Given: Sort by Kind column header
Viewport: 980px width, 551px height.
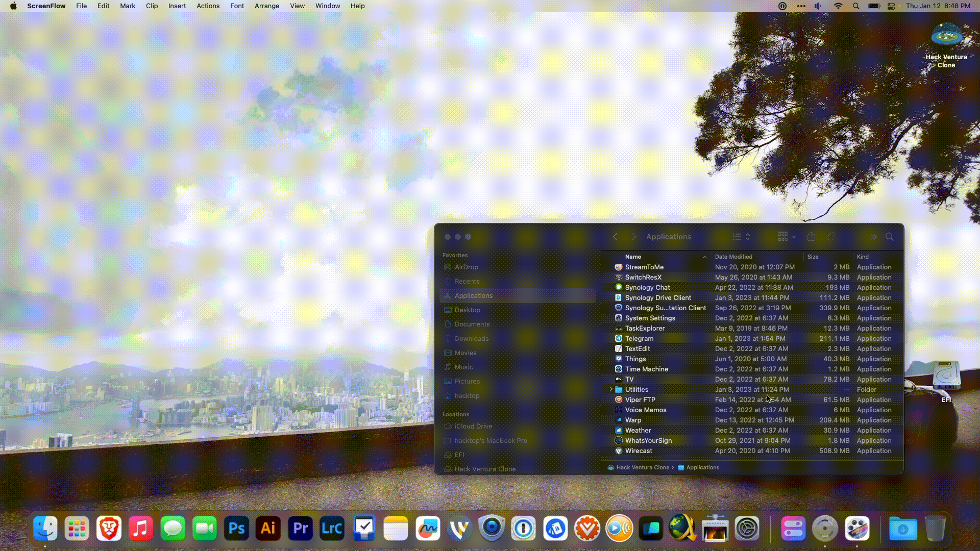Looking at the screenshot, I should tap(863, 257).
